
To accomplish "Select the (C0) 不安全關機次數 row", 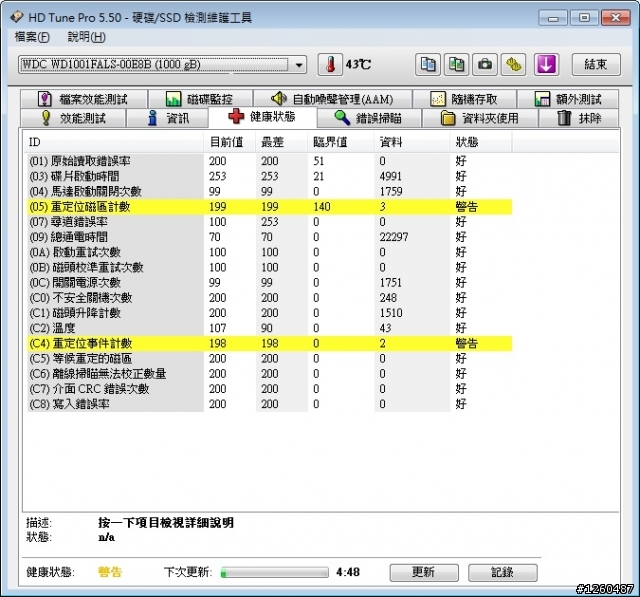I will coord(269,298).
